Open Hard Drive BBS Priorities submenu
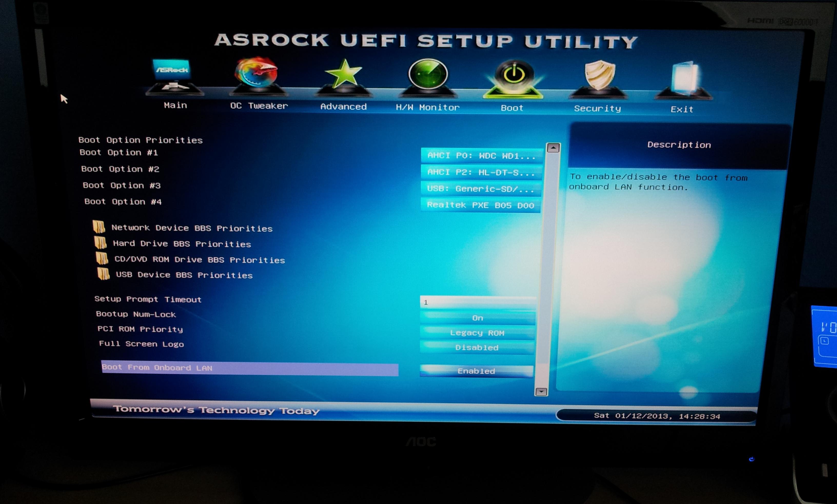The image size is (837, 504). pos(182,244)
